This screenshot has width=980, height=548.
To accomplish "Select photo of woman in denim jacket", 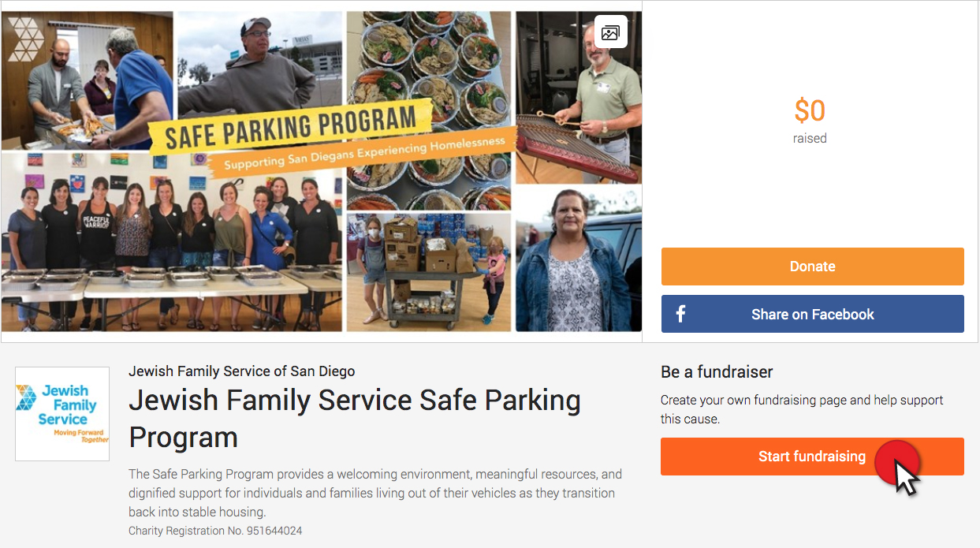I will coord(579,259).
